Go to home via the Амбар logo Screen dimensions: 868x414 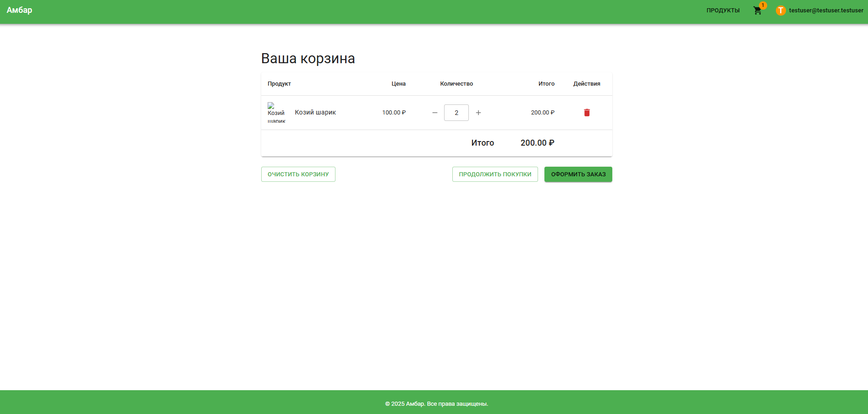[x=19, y=10]
